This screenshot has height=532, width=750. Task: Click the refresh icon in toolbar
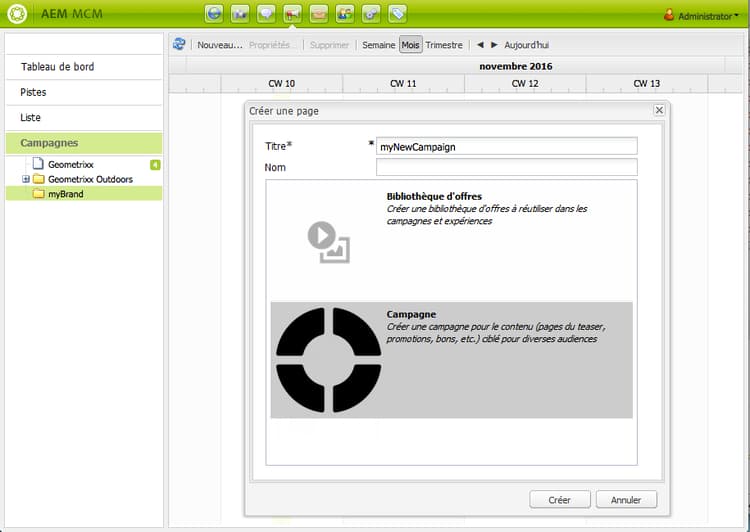pos(179,44)
